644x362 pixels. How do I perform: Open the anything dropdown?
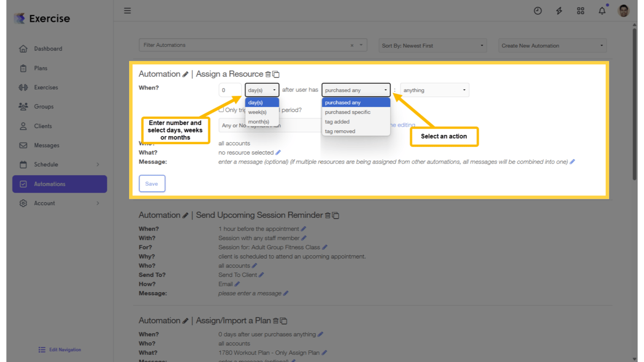(x=434, y=90)
